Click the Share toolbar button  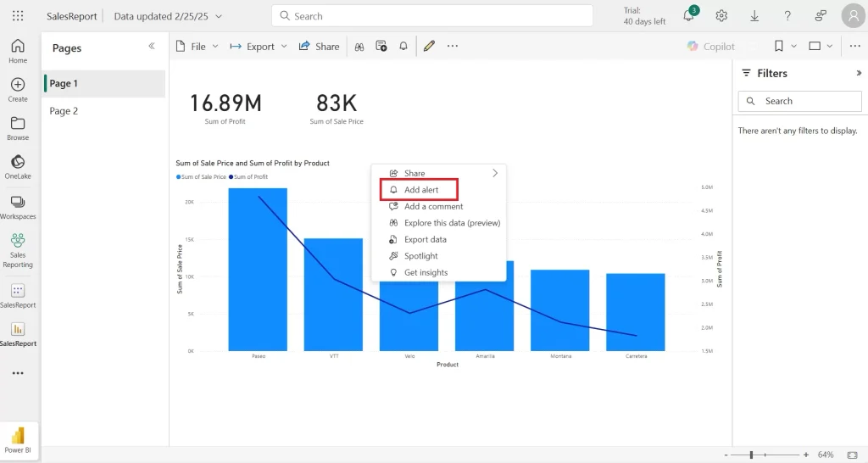(319, 47)
